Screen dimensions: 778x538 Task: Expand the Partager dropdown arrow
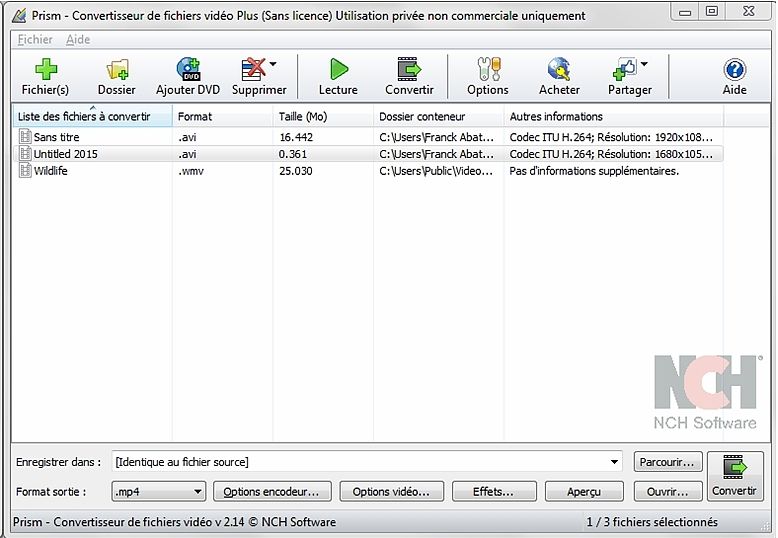644,65
